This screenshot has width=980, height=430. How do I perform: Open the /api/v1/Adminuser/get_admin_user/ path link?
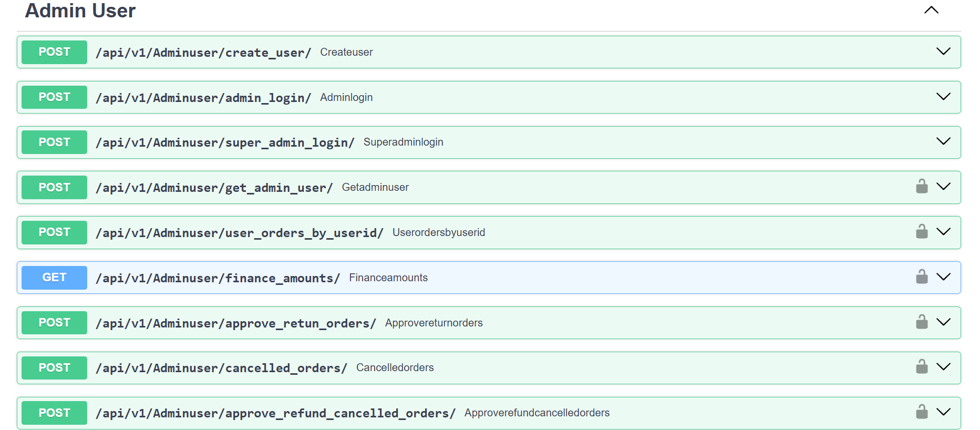[x=214, y=188]
